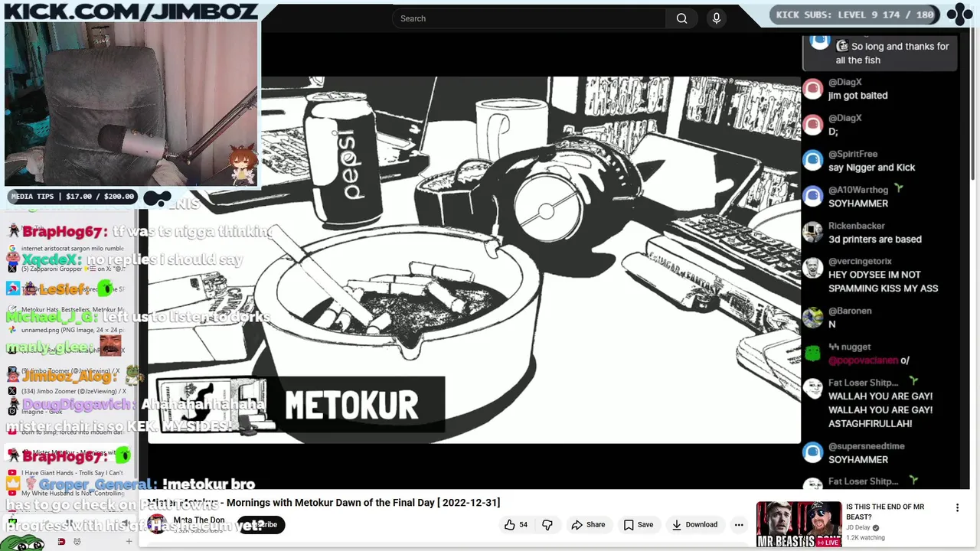The height and width of the screenshot is (551, 980).
Task: Click the Metokur video player area
Action: coord(475,260)
